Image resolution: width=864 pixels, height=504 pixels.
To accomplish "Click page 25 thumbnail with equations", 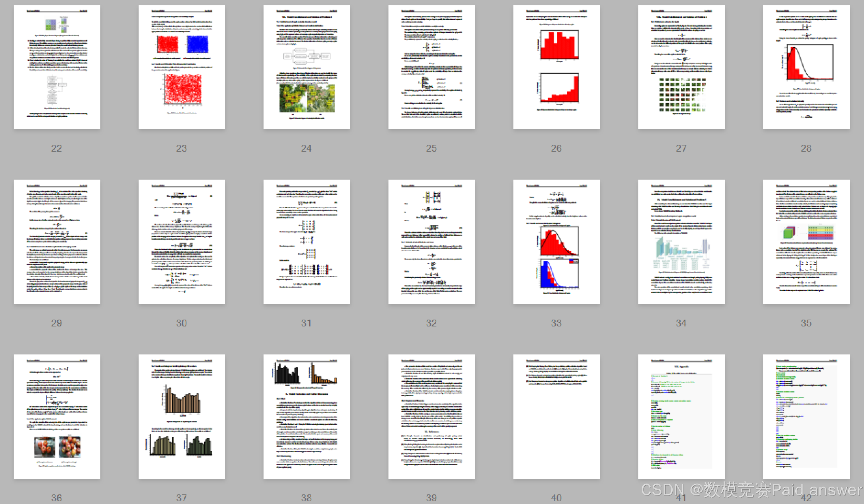I will pos(431,67).
